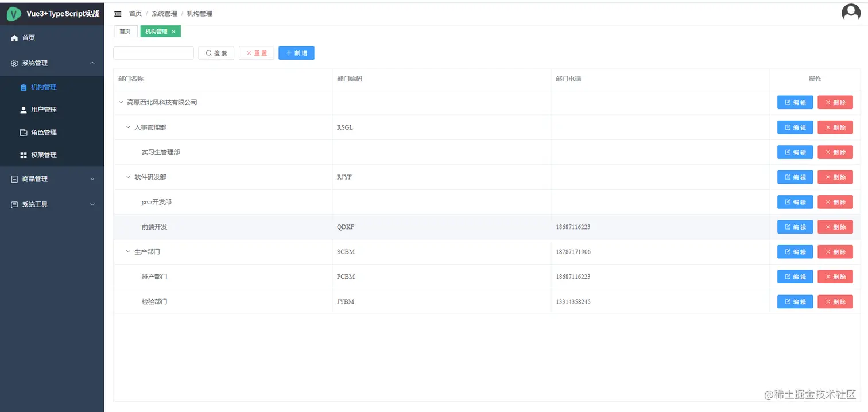Image resolution: width=868 pixels, height=412 pixels.
Task: Click the document icon beside 商品管理
Action: click(15, 179)
